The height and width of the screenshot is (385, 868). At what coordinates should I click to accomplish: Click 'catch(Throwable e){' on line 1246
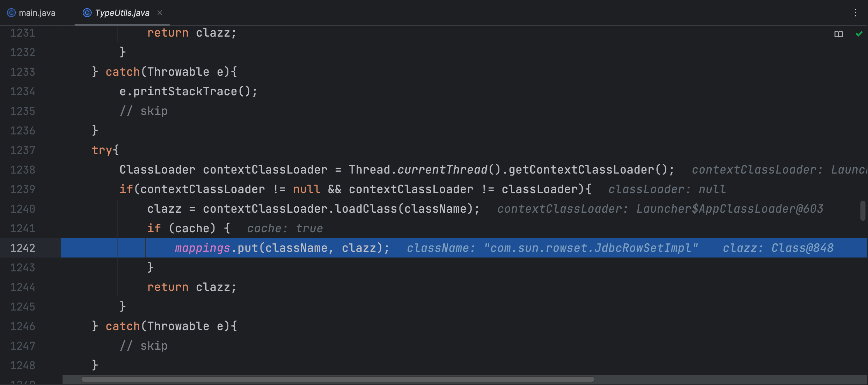(x=171, y=326)
